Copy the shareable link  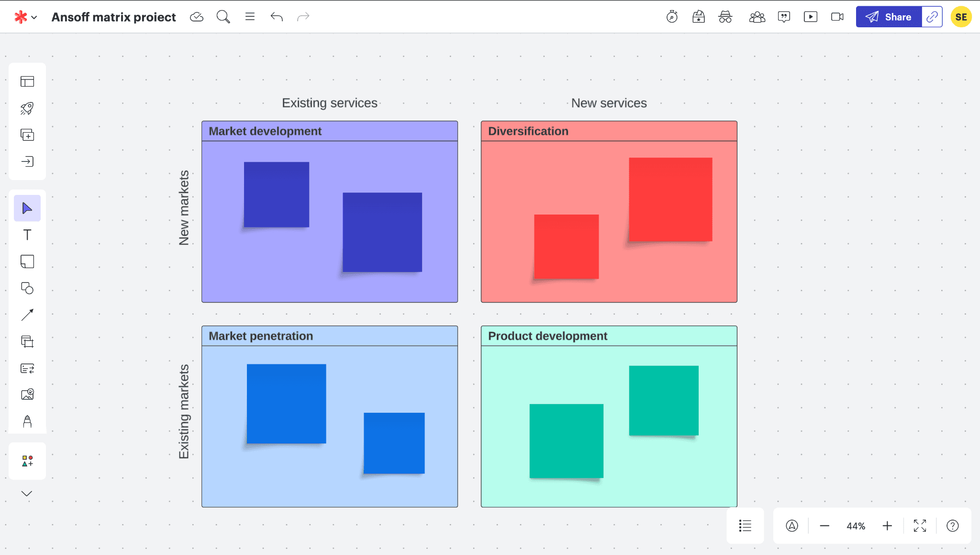click(x=932, y=17)
